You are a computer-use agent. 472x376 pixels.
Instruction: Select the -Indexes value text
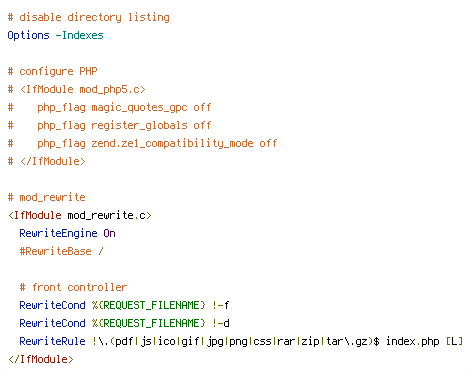79,35
